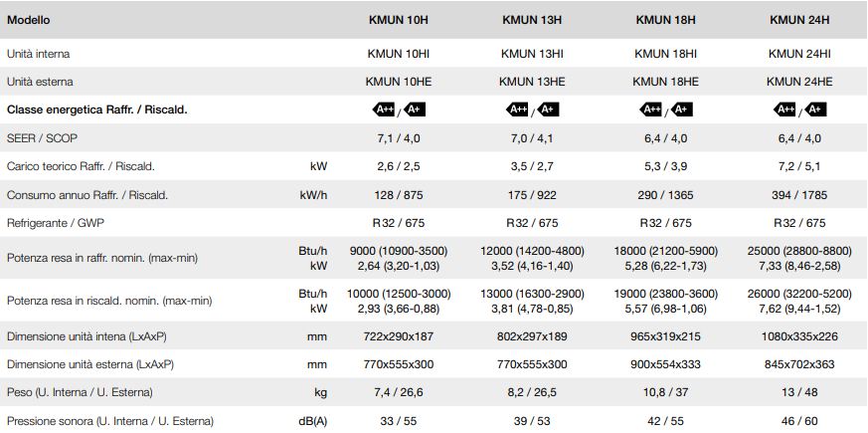
Task: Select the A++ cooling badge for KMUN 13H
Action: [517, 109]
